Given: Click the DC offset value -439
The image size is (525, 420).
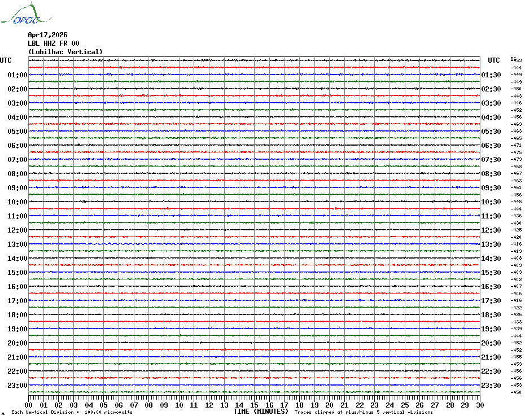Looking at the screenshot, I should click(x=516, y=329).
